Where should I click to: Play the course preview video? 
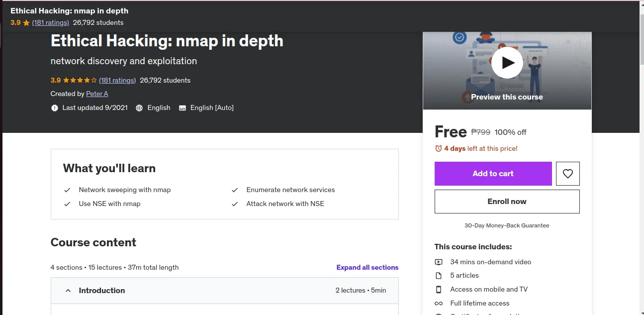pos(507,63)
